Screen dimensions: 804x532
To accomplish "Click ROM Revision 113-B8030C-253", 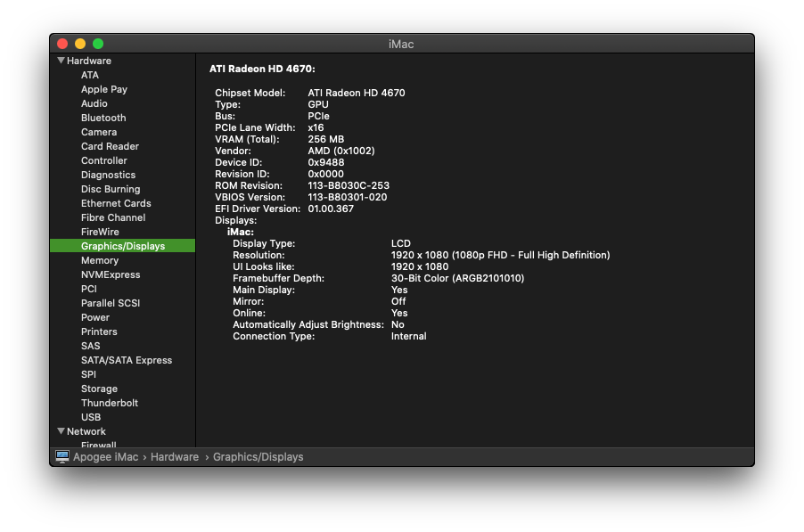I will [349, 185].
